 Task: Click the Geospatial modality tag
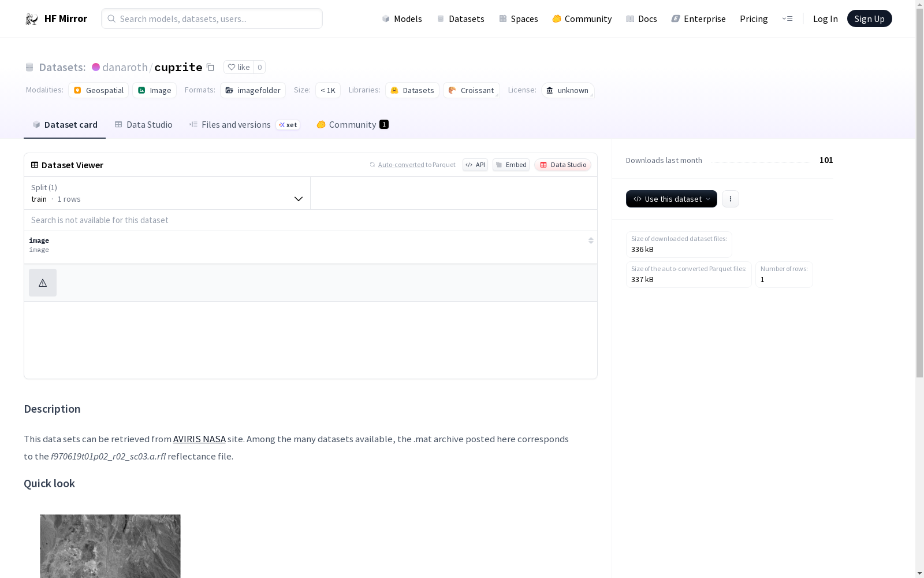point(98,90)
